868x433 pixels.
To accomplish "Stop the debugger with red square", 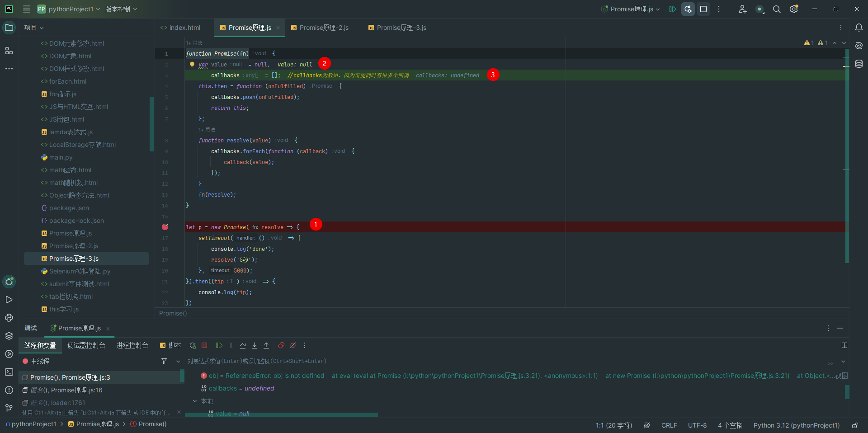I will pos(204,345).
